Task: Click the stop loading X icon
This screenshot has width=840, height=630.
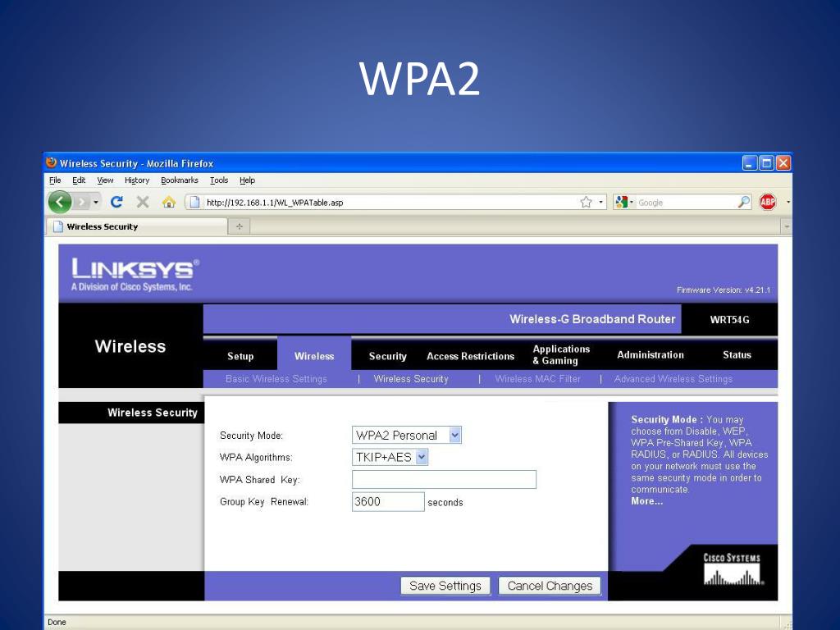Action: (x=143, y=202)
